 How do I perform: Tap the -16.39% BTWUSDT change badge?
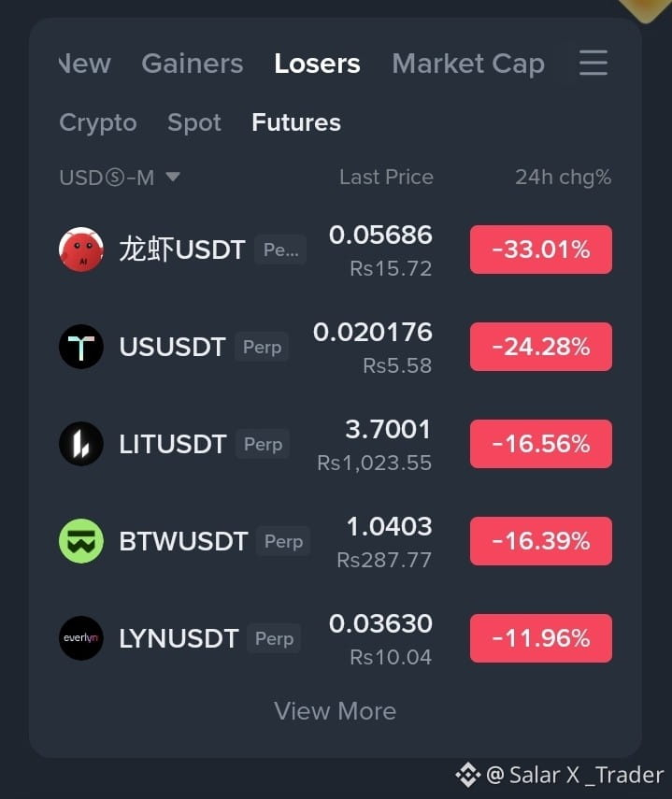point(541,541)
